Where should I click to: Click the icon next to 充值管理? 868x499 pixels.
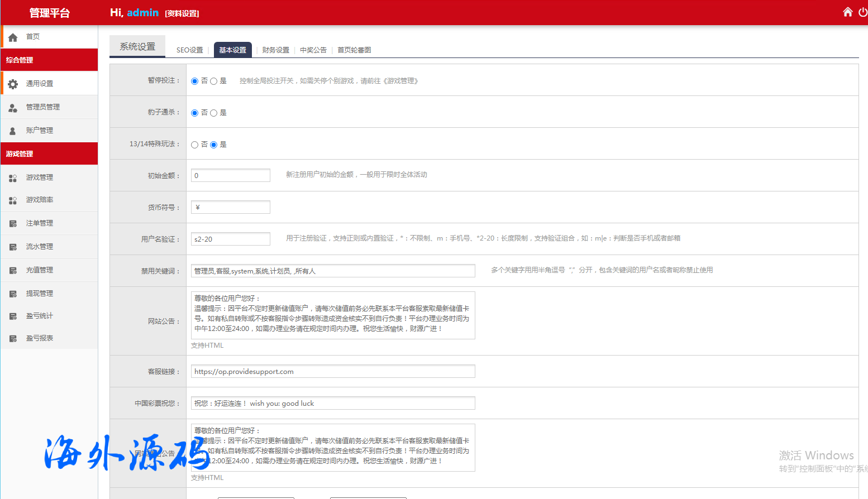point(13,271)
